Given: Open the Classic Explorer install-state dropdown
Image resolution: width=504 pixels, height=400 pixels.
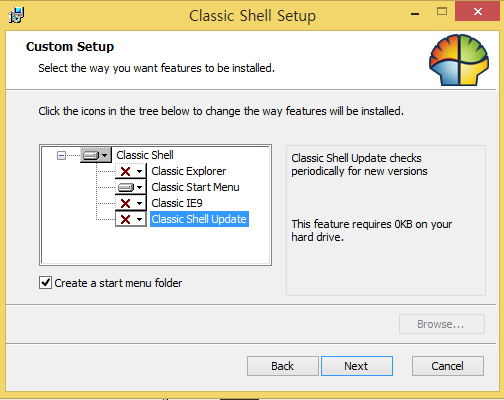Looking at the screenshot, I should click(131, 171).
